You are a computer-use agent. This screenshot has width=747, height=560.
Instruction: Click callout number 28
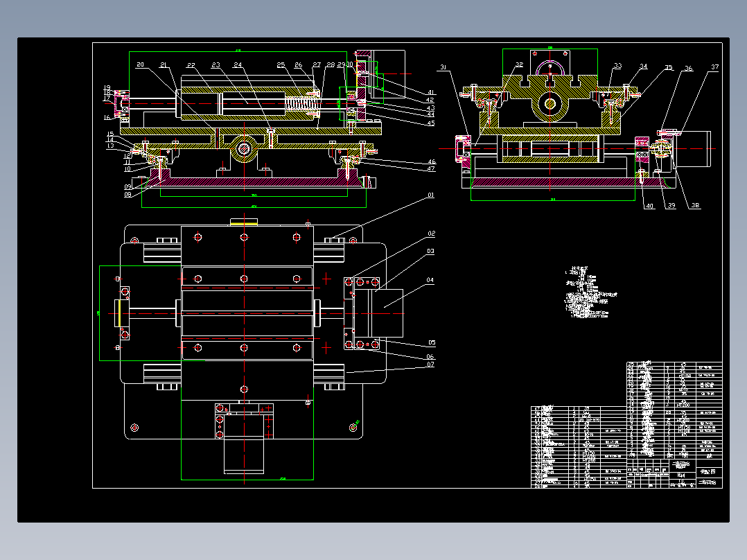click(x=331, y=65)
